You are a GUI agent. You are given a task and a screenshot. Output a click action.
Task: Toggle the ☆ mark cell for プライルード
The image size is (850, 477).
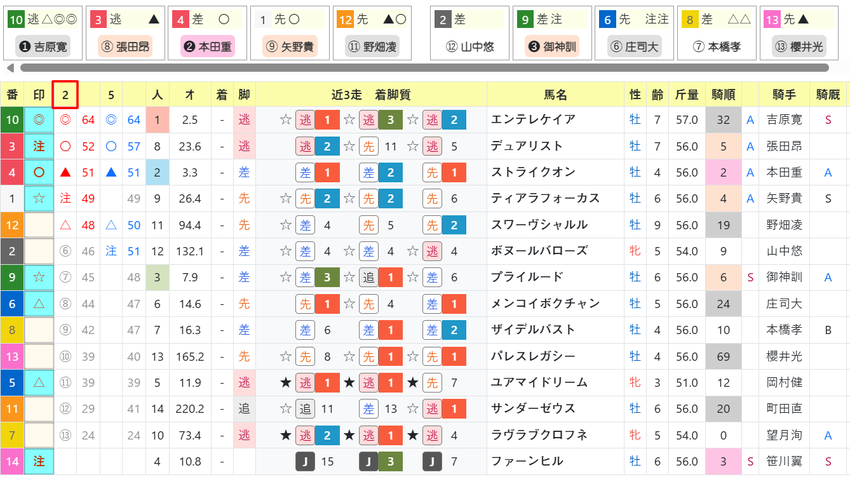click(39, 278)
